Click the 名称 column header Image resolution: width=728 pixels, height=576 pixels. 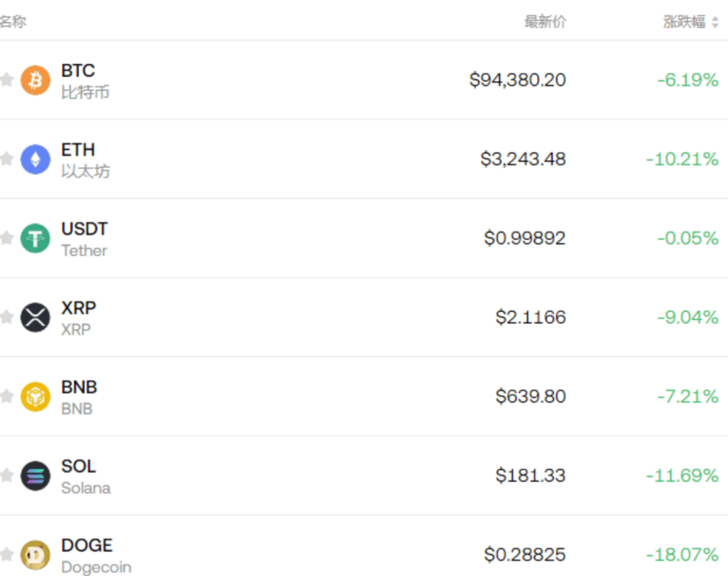tap(13, 22)
